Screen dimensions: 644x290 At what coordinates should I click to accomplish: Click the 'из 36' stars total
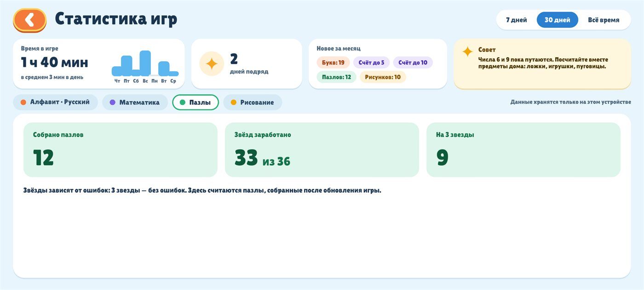pos(276,162)
